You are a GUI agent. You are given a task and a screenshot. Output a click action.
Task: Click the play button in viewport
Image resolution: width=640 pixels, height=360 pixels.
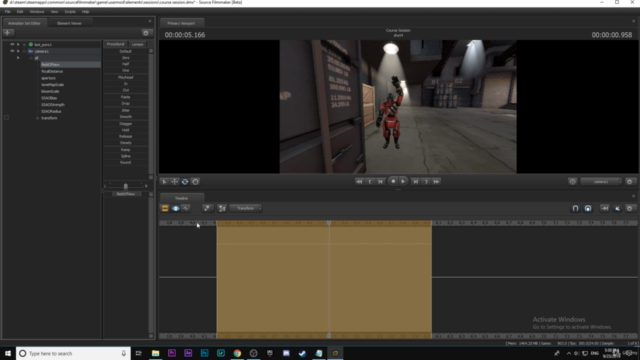(403, 181)
